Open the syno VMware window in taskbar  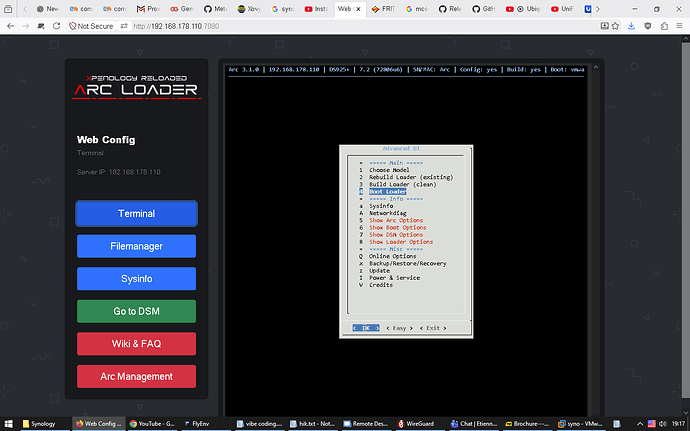pos(580,424)
